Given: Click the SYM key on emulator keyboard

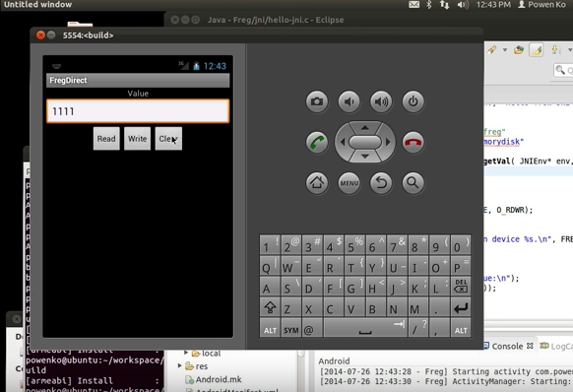Looking at the screenshot, I should (x=290, y=328).
